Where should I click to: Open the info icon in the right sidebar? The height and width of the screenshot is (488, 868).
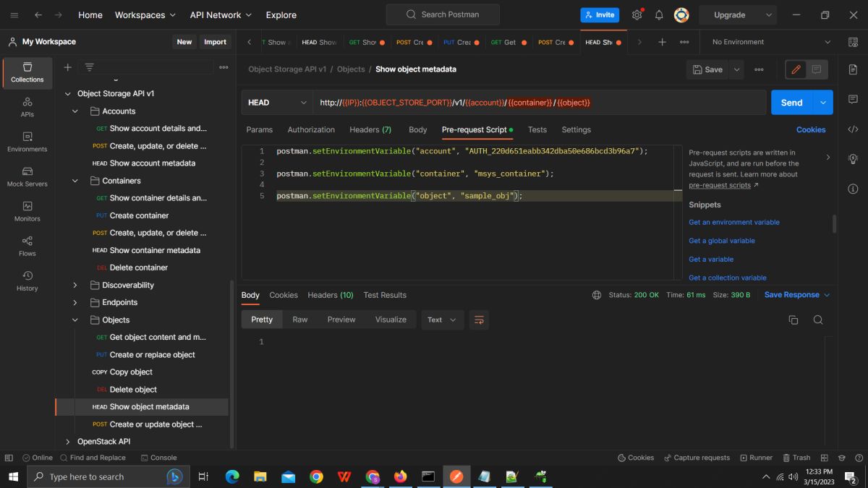853,189
